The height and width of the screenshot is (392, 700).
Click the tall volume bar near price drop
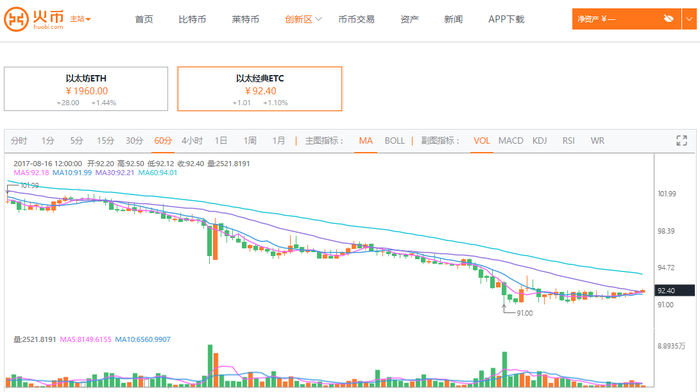tap(210, 366)
